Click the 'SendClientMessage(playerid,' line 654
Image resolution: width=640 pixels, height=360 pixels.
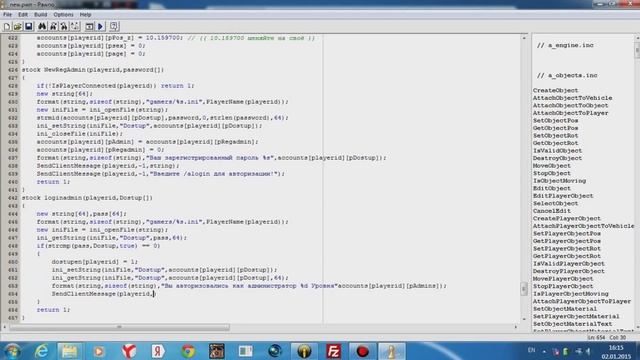pyautogui.click(x=103, y=294)
